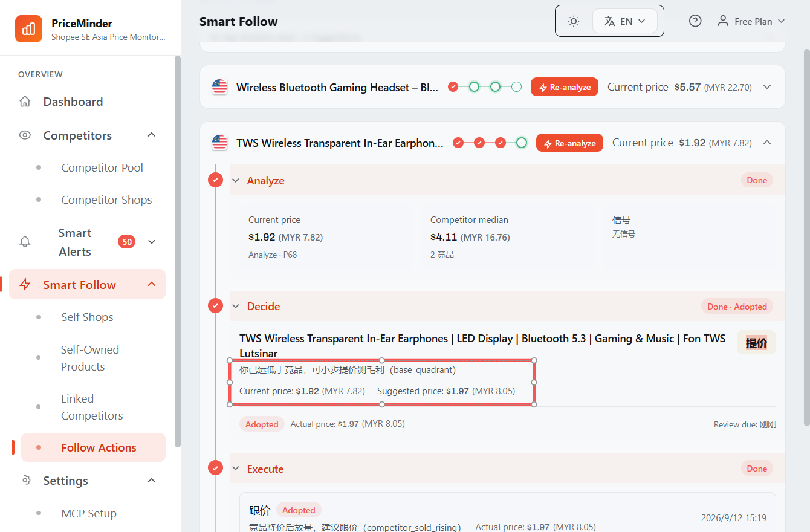Open the EN language dropdown
Image resolution: width=810 pixels, height=532 pixels.
click(x=625, y=21)
